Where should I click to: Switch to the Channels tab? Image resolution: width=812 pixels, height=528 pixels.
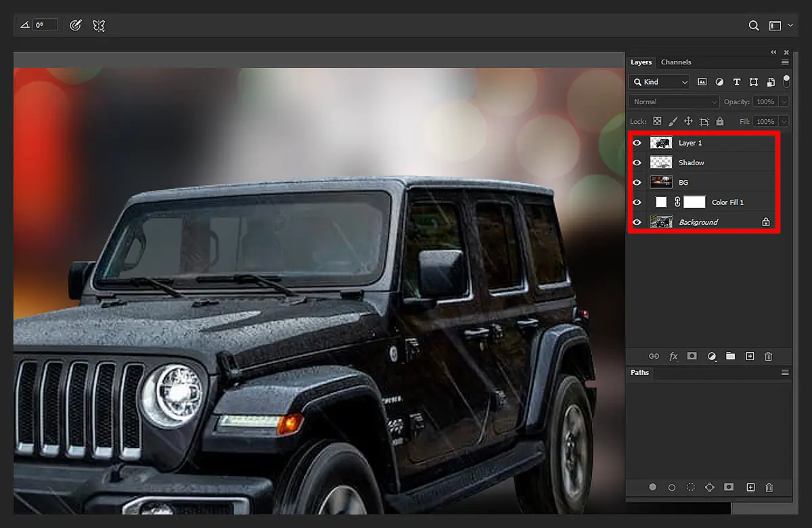(676, 62)
